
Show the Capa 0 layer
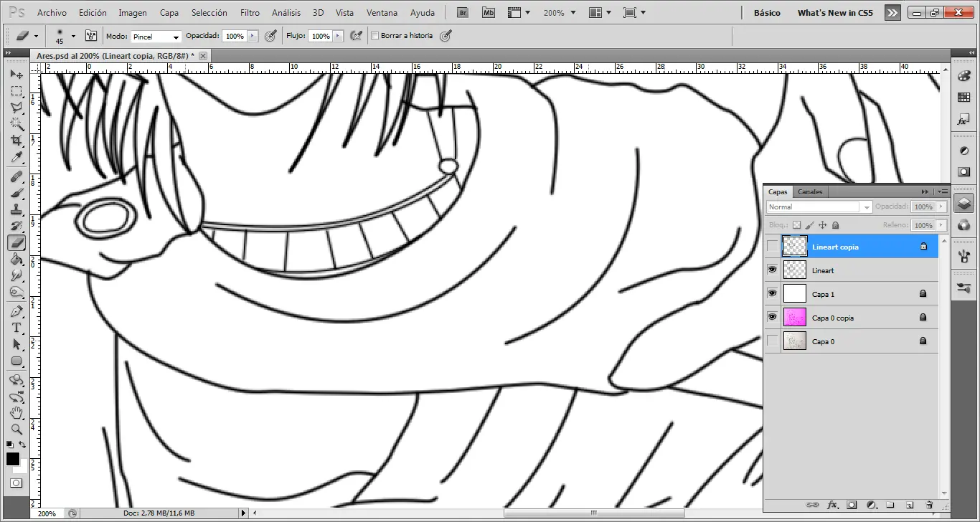(x=773, y=341)
